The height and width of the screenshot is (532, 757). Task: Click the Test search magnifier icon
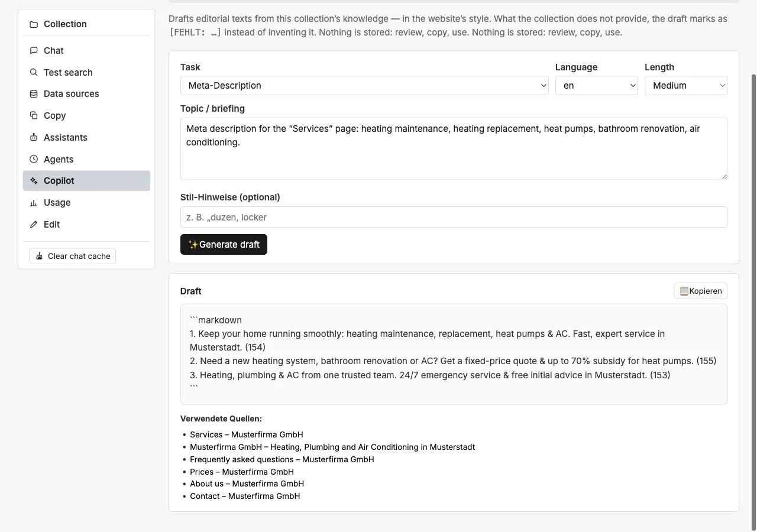[34, 73]
